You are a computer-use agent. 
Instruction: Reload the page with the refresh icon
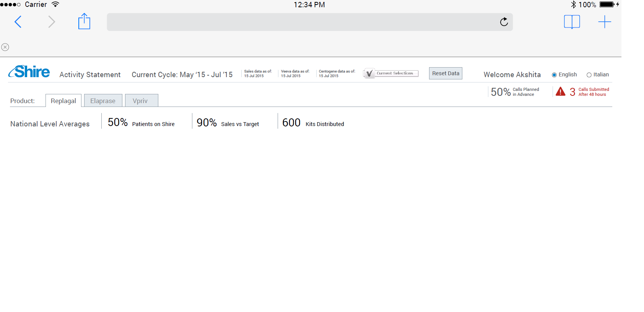tap(504, 22)
